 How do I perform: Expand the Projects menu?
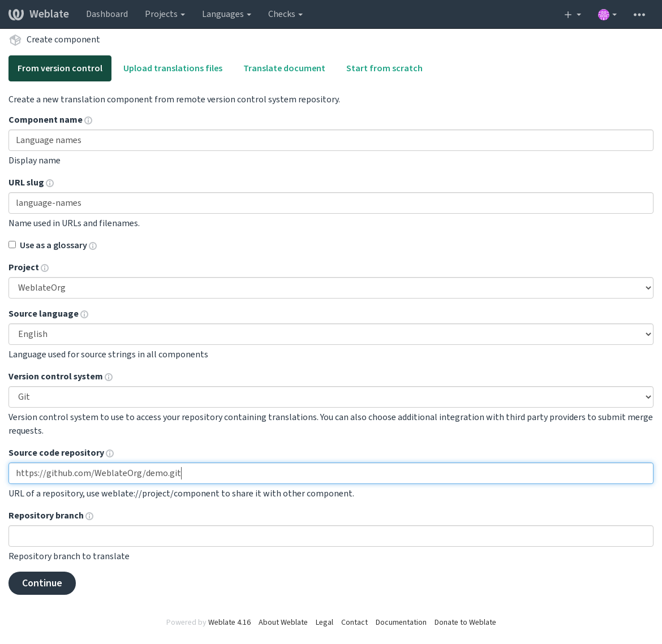coord(165,14)
